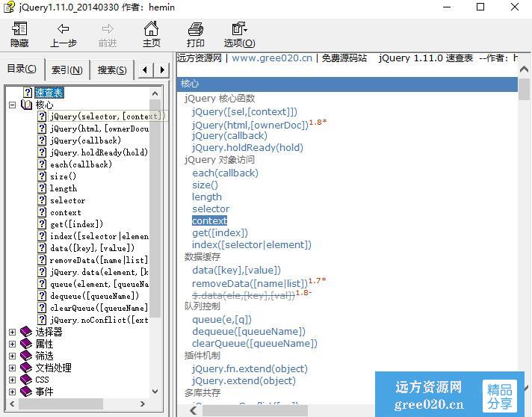Switch to the 搜索(S) tab
This screenshot has width=532, height=417.
(112, 69)
